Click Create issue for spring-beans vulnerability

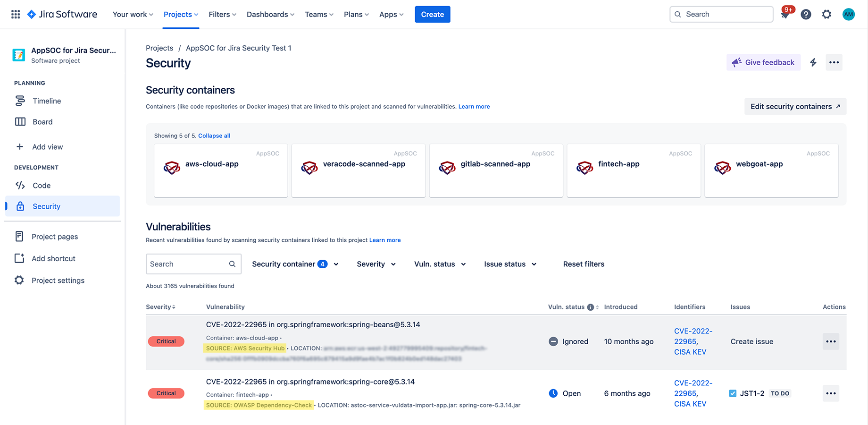(x=752, y=341)
